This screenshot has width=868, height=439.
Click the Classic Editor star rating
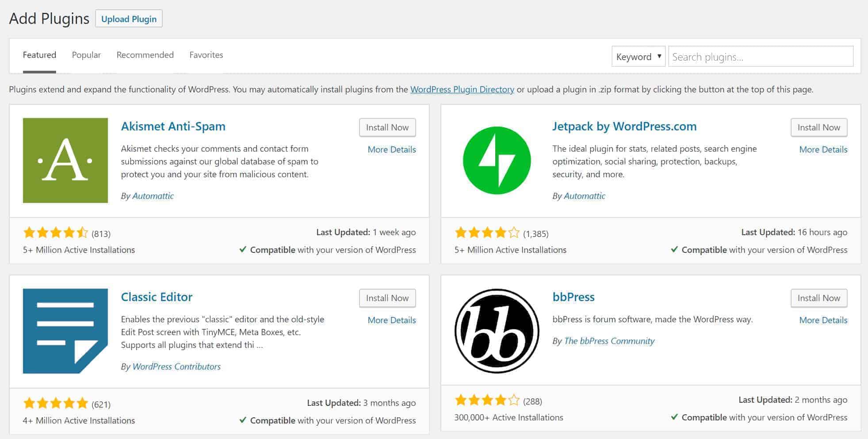coord(56,403)
